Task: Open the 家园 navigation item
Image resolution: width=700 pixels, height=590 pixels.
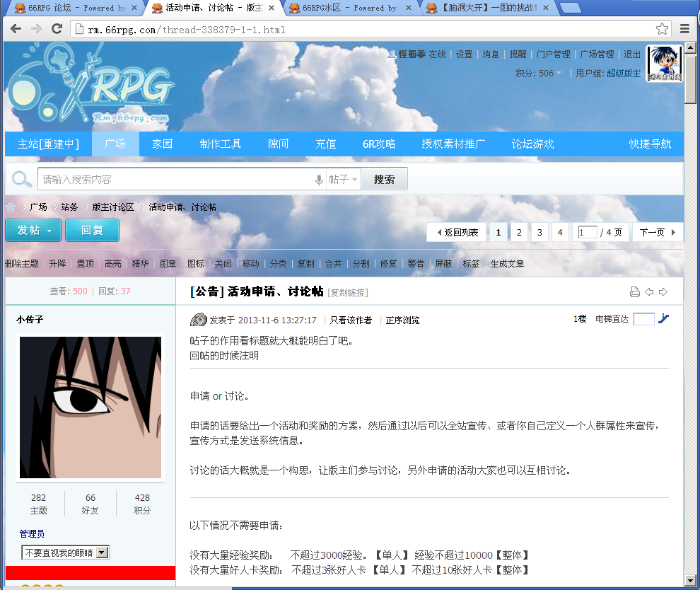Action: coord(163,144)
